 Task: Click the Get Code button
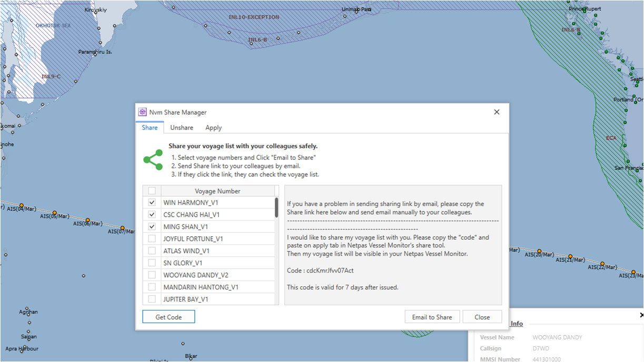click(x=169, y=317)
